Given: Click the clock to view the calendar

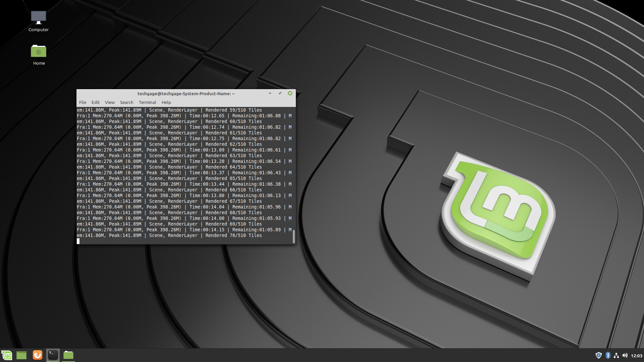Looking at the screenshot, I should point(636,355).
